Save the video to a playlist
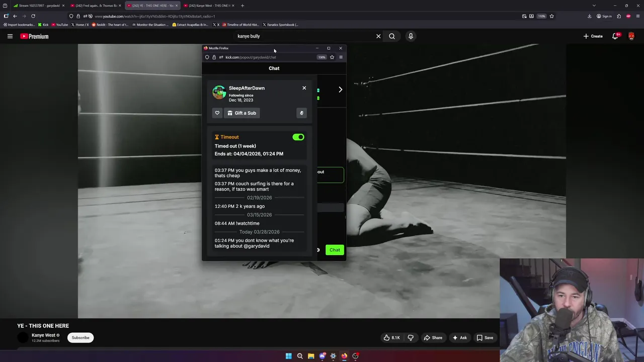 pyautogui.click(x=485, y=338)
